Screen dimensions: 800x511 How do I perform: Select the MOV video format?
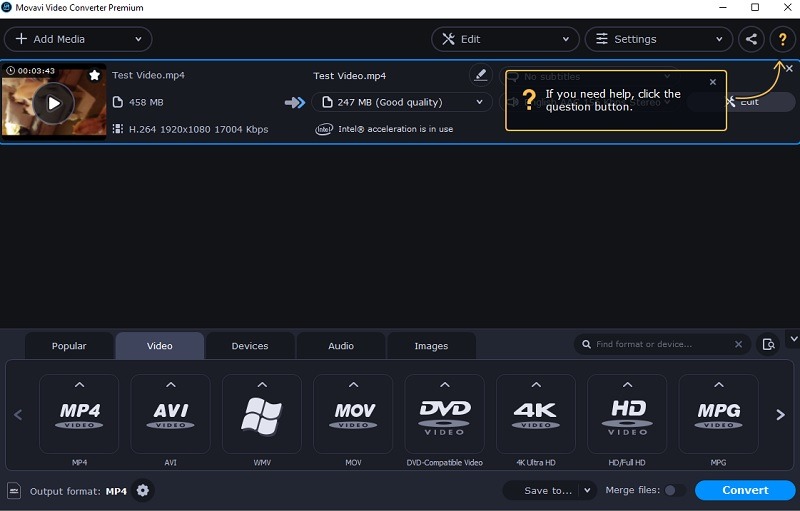pyautogui.click(x=353, y=414)
